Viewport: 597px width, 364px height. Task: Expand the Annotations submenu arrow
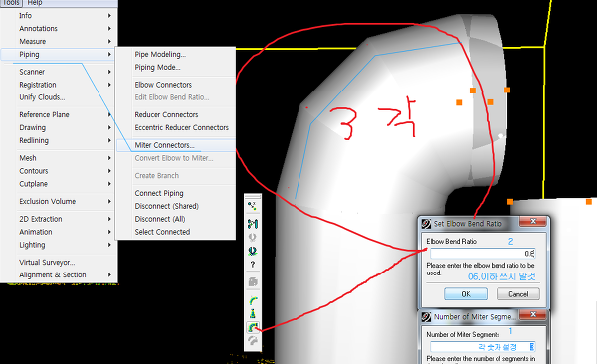[109, 28]
